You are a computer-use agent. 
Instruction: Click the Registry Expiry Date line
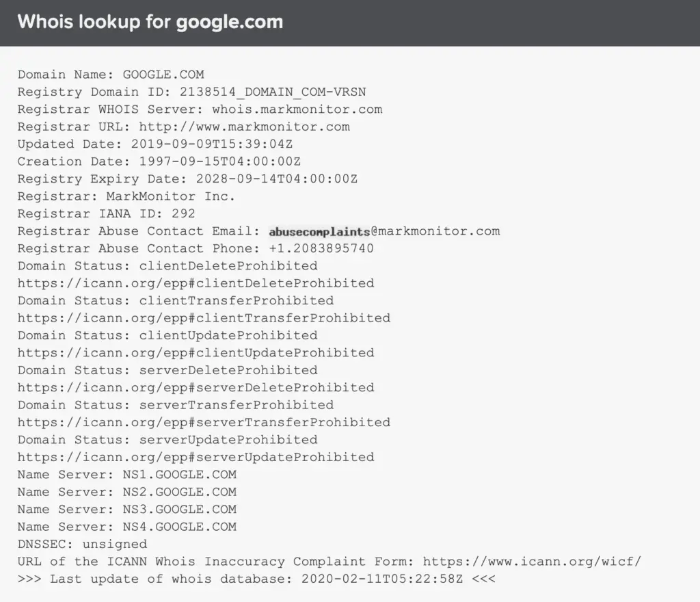click(187, 179)
